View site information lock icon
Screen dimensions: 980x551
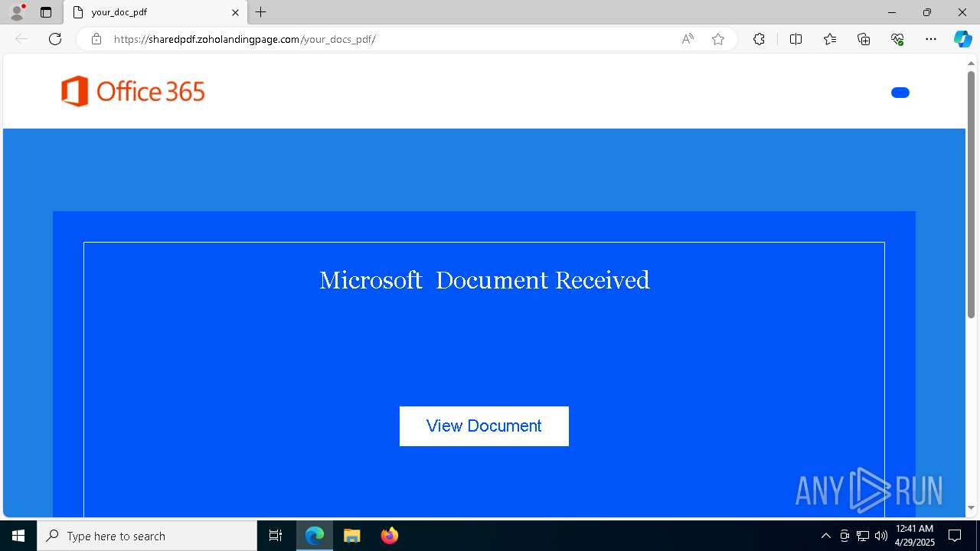[96, 39]
